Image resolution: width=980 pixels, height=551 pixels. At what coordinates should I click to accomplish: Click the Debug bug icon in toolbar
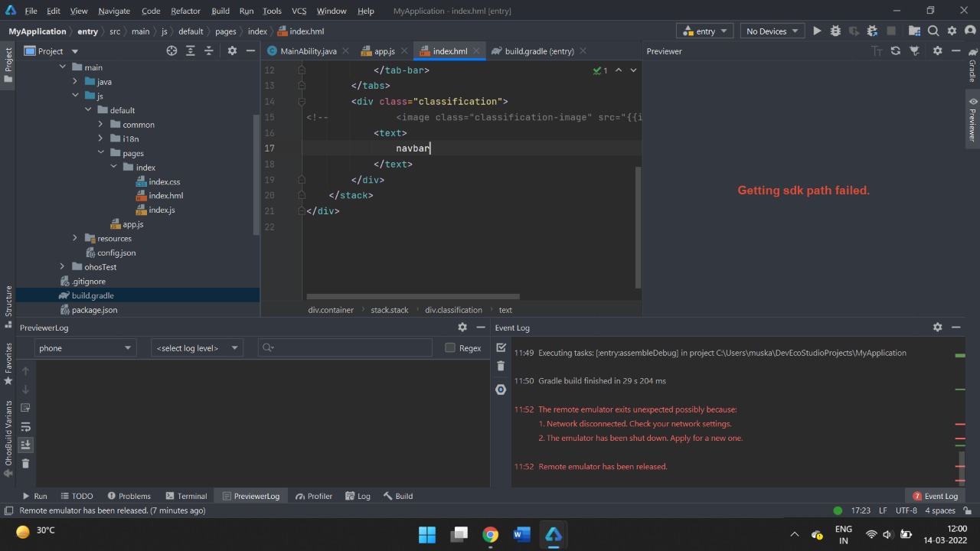tap(835, 31)
